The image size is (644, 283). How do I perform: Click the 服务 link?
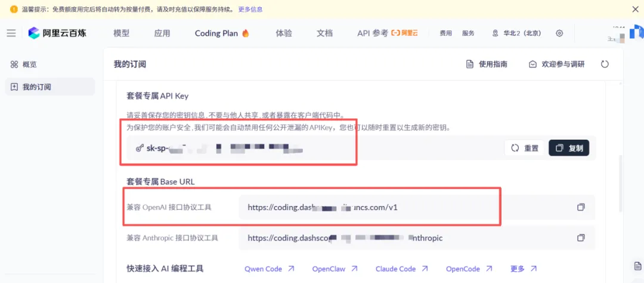click(468, 33)
